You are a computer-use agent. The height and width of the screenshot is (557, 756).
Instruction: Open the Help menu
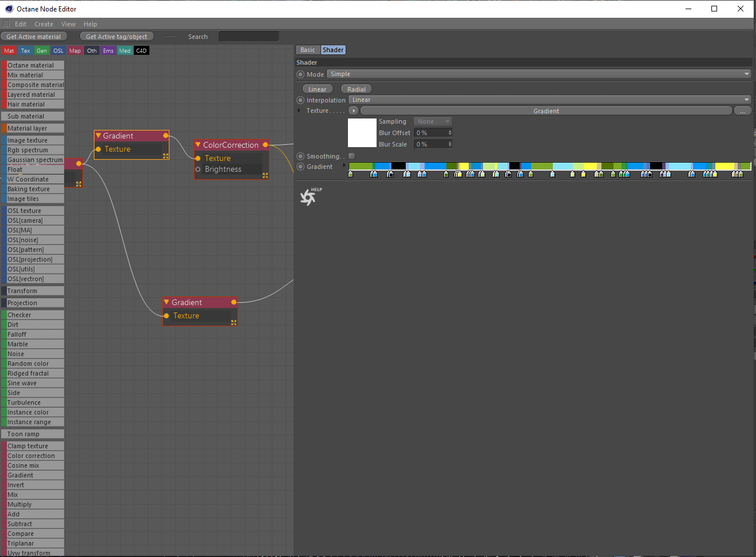pos(90,24)
